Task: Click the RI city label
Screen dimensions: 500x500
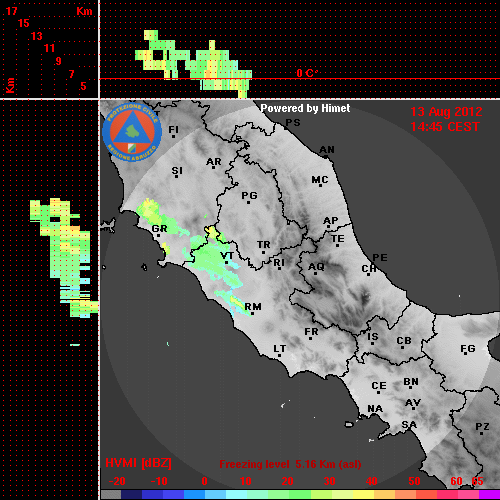Action: (279, 263)
